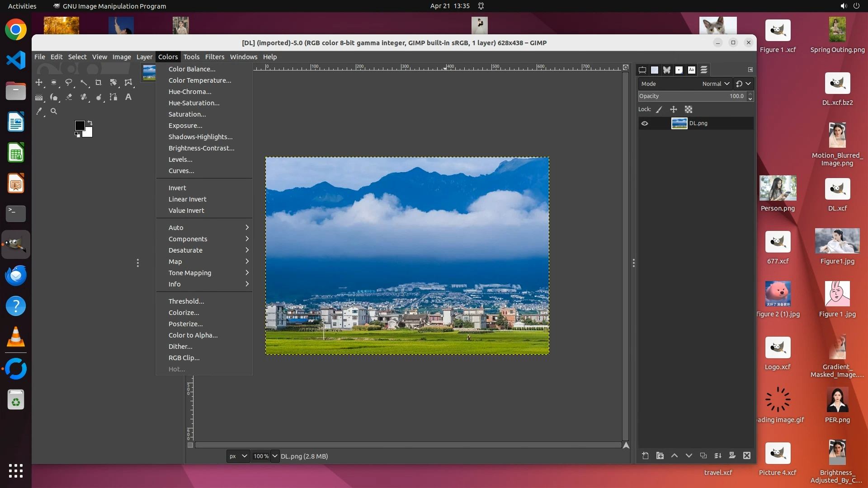Open Thunderbird from the Ubuntu dock
The height and width of the screenshot is (488, 868).
(x=16, y=275)
